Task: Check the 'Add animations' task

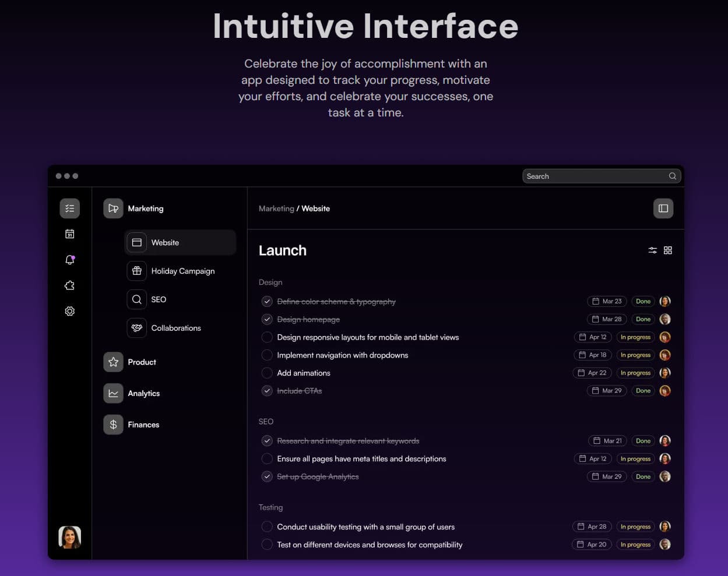Action: pyautogui.click(x=267, y=373)
